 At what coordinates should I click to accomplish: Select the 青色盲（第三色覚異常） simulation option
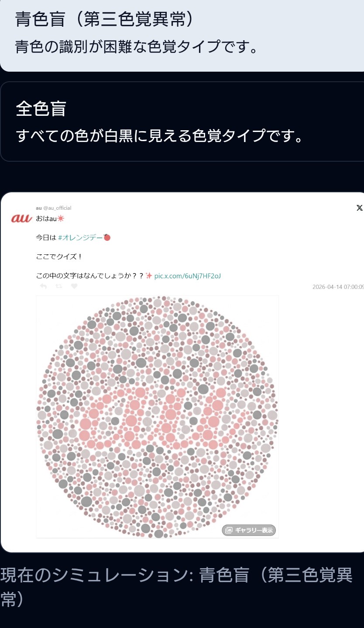click(x=182, y=35)
